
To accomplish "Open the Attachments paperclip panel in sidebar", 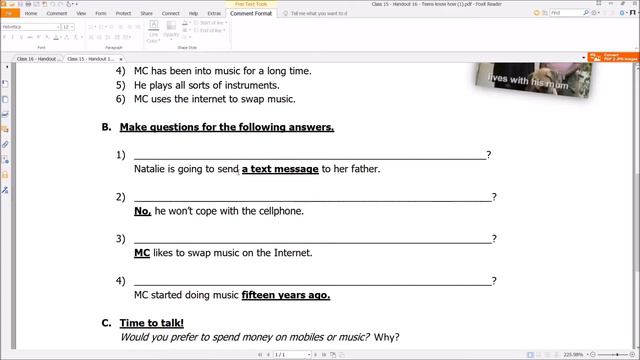I will click(5, 144).
